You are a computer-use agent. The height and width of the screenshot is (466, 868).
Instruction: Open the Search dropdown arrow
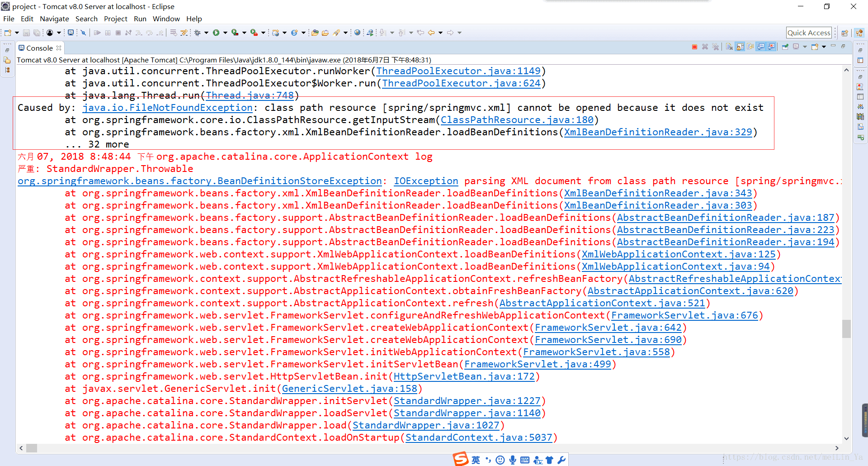[345, 33]
